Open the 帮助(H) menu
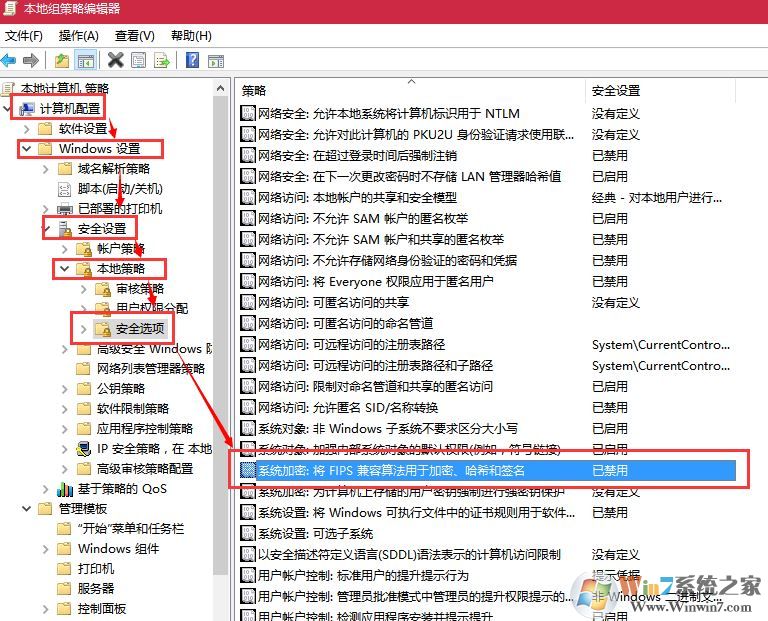This screenshot has width=768, height=621. pos(191,36)
